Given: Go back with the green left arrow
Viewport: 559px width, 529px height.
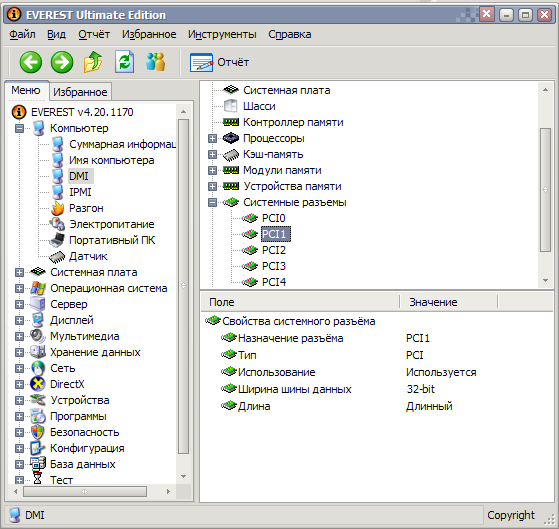Looking at the screenshot, I should coord(31,62).
